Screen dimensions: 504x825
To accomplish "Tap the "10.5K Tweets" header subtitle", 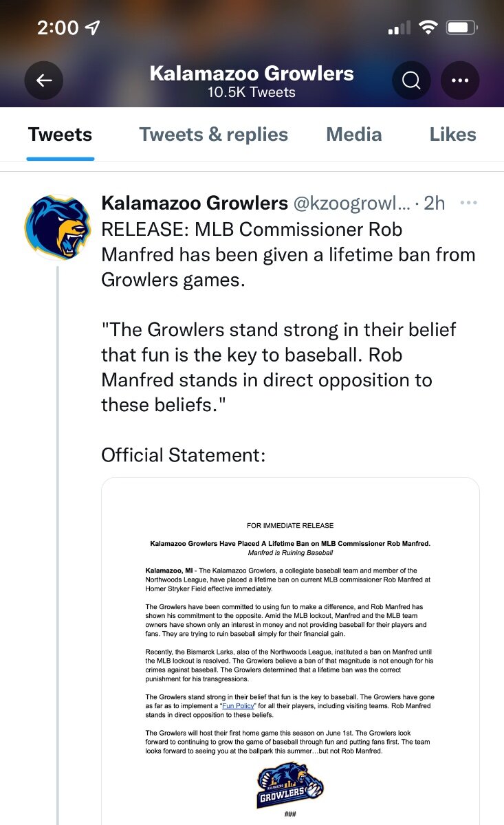I will coord(252,92).
